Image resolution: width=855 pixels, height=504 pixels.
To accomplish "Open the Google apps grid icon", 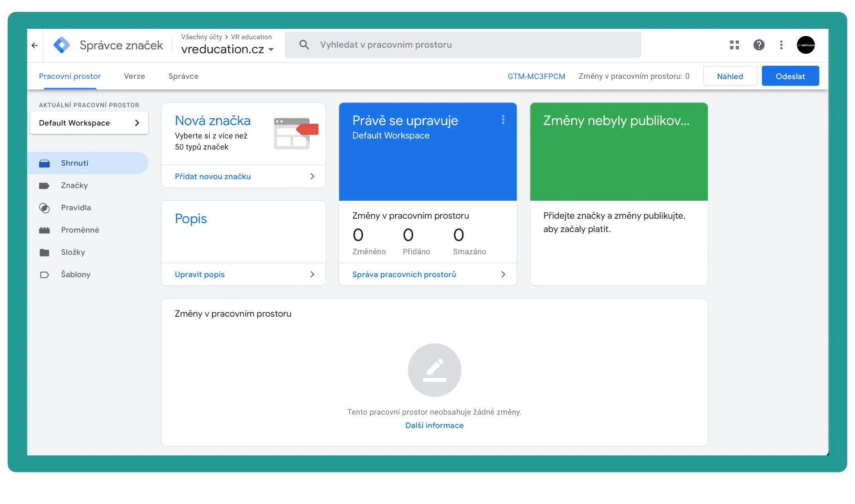I will tap(734, 45).
